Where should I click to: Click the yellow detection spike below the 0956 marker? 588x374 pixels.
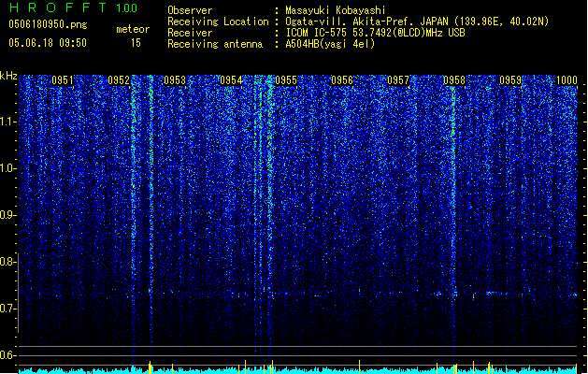click(359, 367)
